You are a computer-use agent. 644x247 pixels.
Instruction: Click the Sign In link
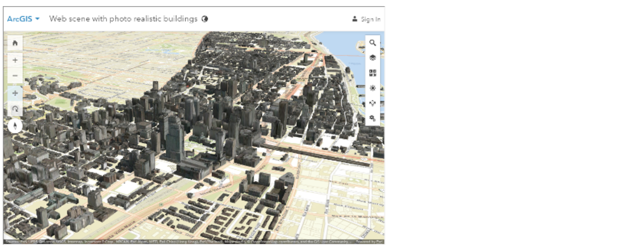pyautogui.click(x=370, y=19)
